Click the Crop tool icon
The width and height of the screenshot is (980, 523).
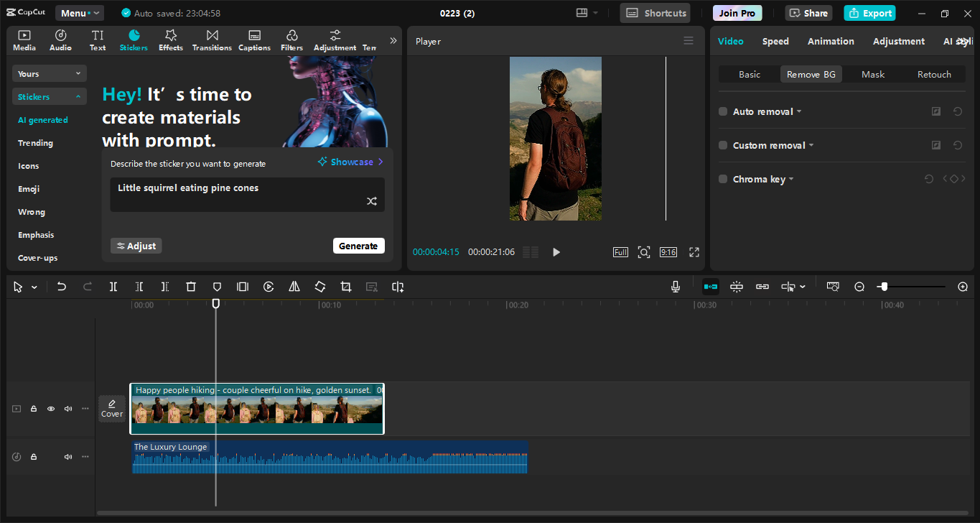click(345, 286)
